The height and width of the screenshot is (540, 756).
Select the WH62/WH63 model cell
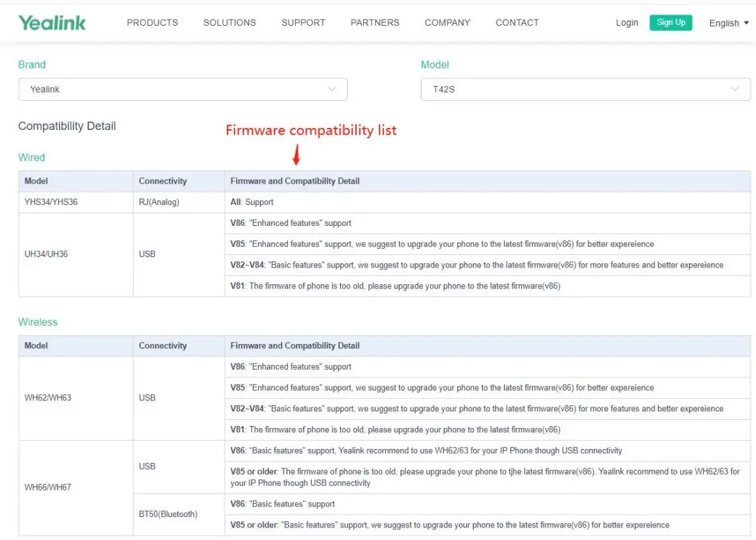[47, 398]
